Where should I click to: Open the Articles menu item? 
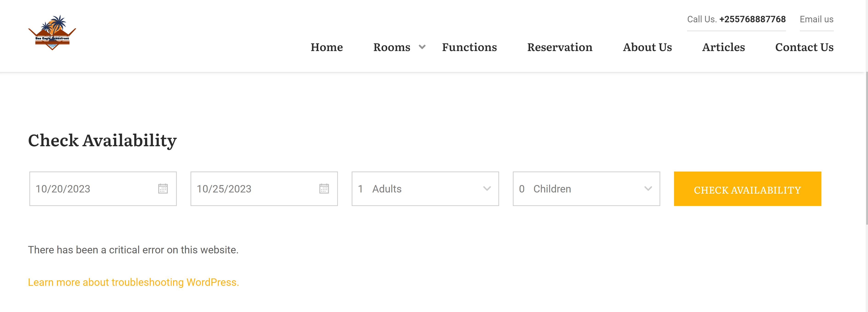(723, 47)
